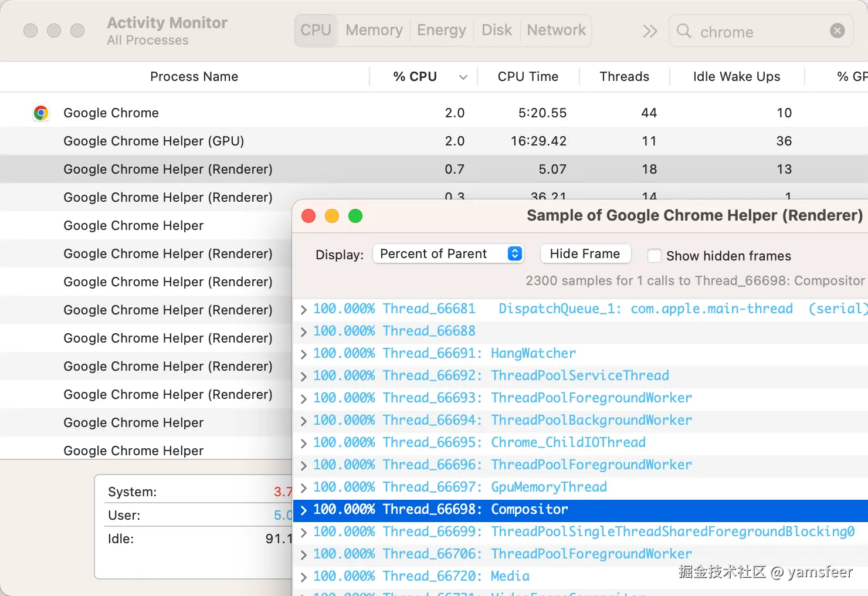The image size is (868, 596).
Task: Click the Thread_66691: HangWatcher text
Action: 479,353
